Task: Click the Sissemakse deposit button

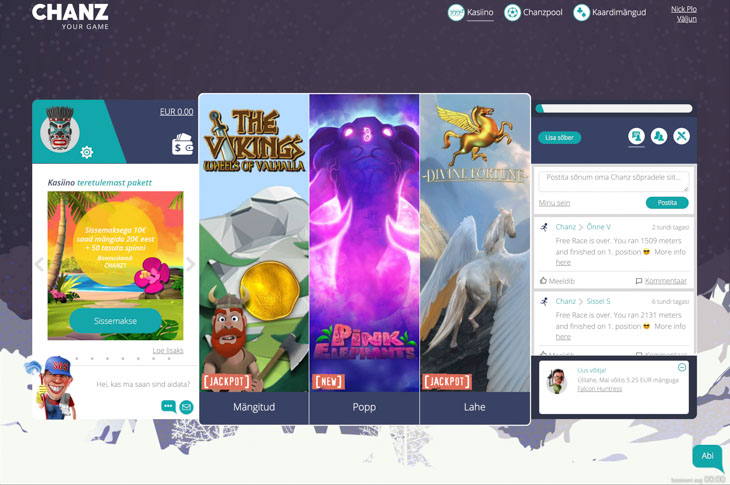Action: point(115,321)
